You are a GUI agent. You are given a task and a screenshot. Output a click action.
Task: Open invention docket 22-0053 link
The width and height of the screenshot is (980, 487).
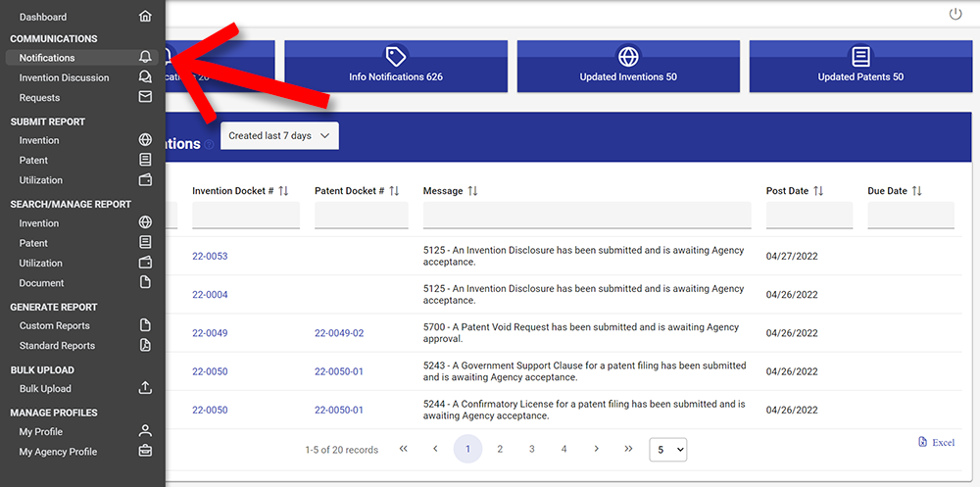tap(210, 256)
